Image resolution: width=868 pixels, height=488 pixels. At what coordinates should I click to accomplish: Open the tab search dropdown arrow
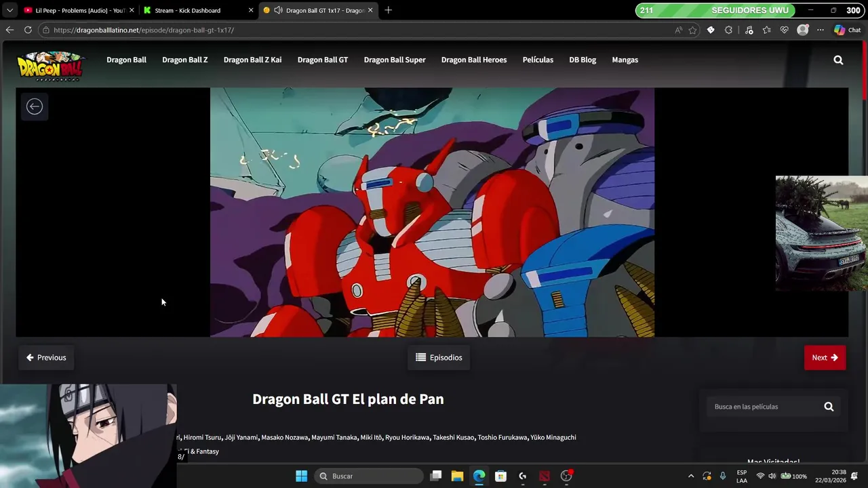coord(9,10)
